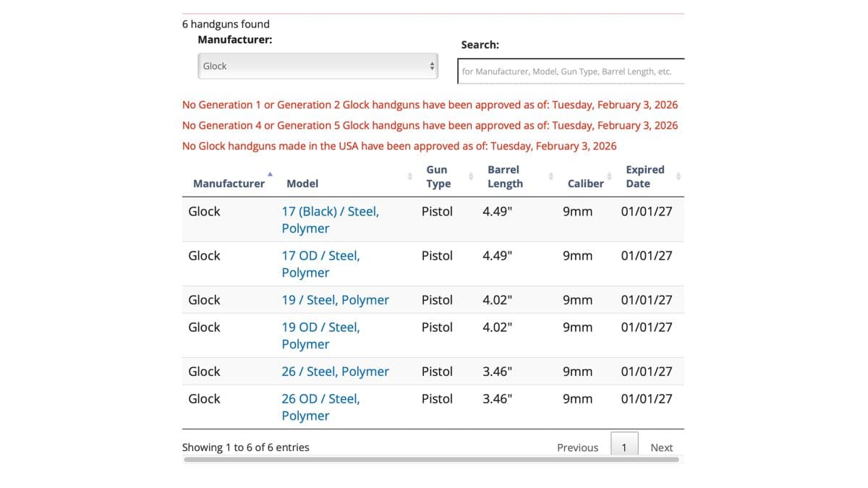
Task: Click the made in the USA notice text
Action: pos(399,146)
